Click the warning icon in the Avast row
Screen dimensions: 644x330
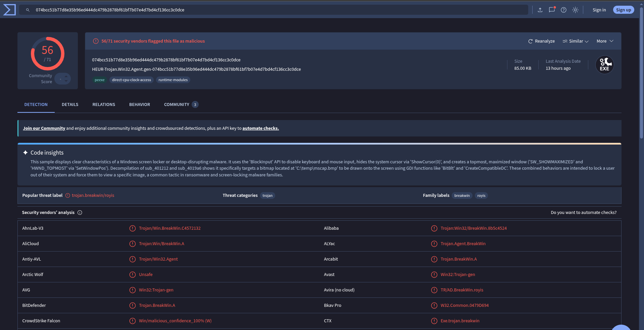[434, 275]
